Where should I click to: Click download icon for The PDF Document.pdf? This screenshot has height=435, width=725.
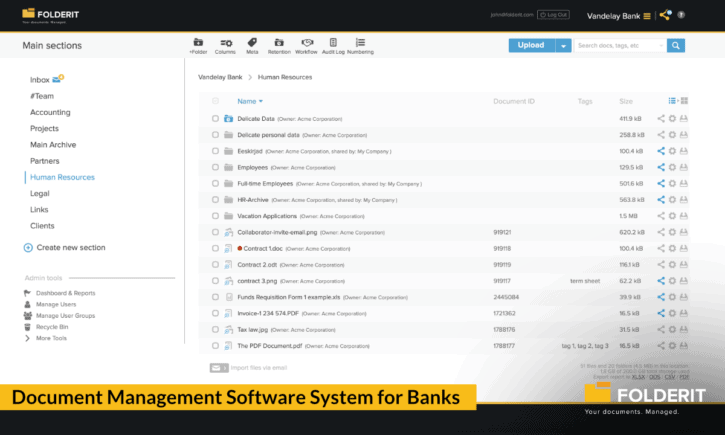coord(684,346)
